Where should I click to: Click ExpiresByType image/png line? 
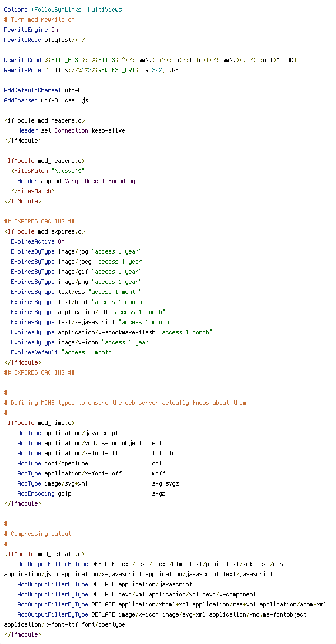[x=76, y=282]
